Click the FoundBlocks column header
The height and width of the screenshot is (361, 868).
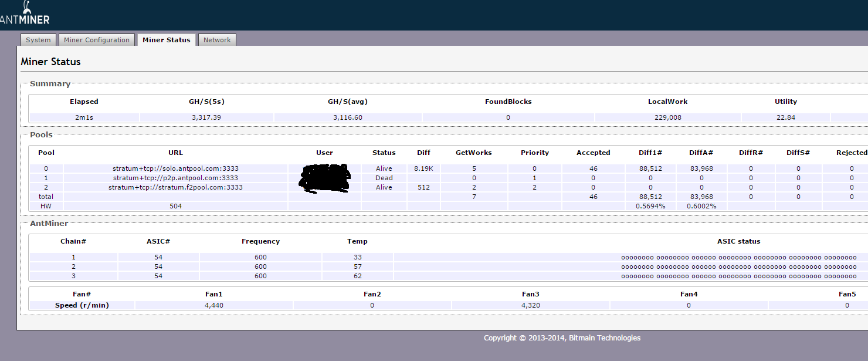tap(508, 102)
